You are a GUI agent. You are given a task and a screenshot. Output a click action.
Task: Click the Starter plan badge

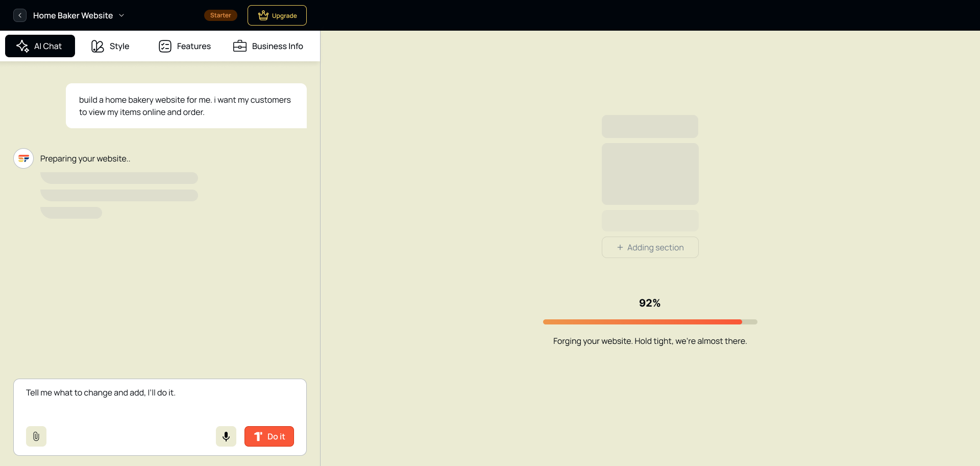click(220, 15)
